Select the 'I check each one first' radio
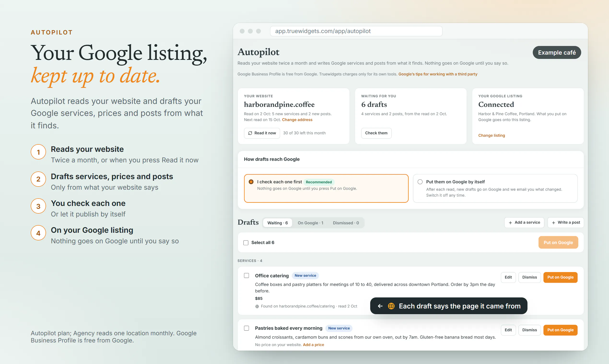Screen dimensions: 609x364 point(251,182)
